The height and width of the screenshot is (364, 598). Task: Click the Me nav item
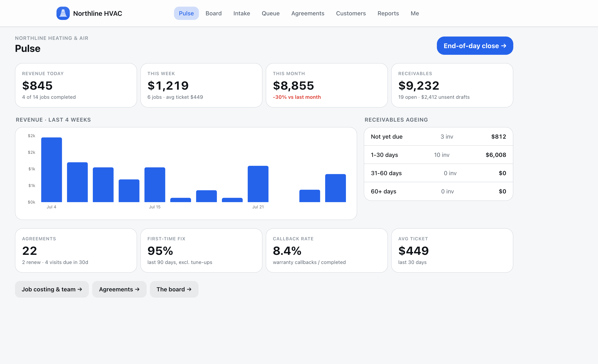[414, 13]
